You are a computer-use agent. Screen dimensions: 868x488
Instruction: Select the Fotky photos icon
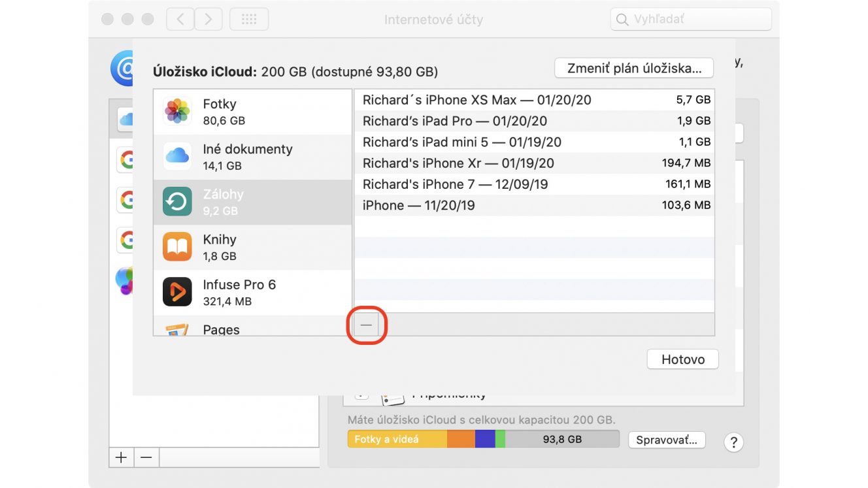pos(177,112)
